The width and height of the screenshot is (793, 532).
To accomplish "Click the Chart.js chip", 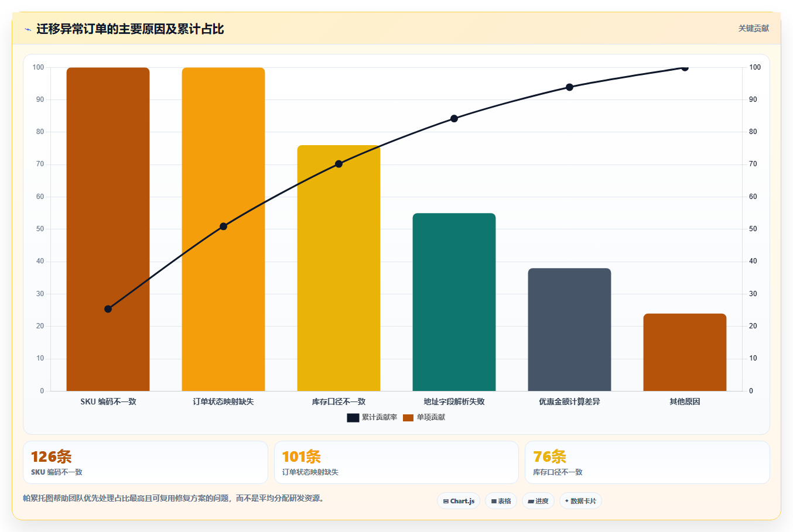I will [x=459, y=501].
